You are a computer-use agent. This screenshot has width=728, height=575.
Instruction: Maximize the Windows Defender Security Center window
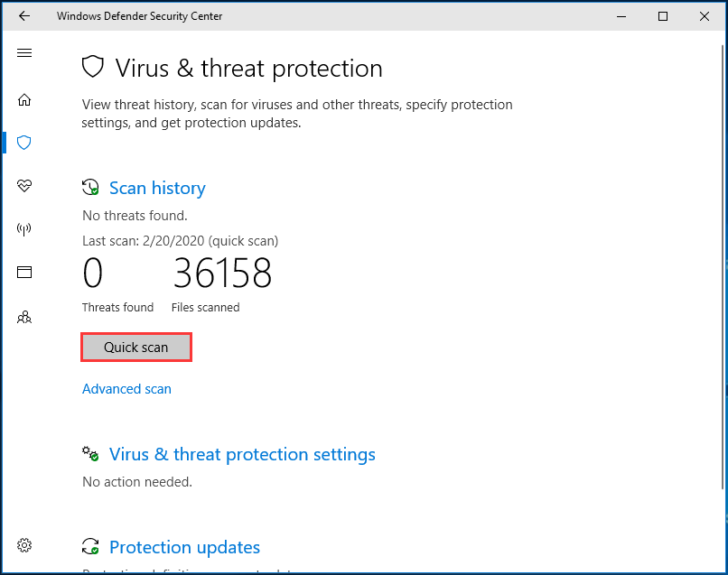click(663, 16)
